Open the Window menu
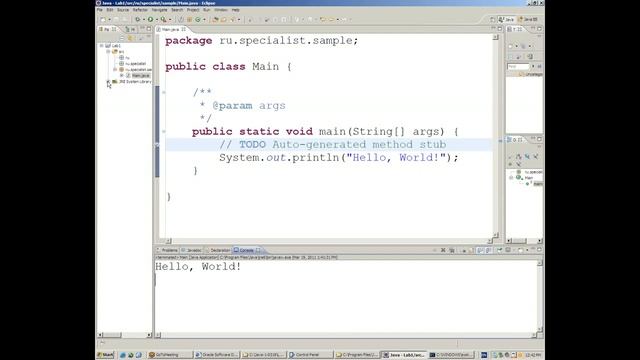The height and width of the screenshot is (360, 640). (x=221, y=10)
